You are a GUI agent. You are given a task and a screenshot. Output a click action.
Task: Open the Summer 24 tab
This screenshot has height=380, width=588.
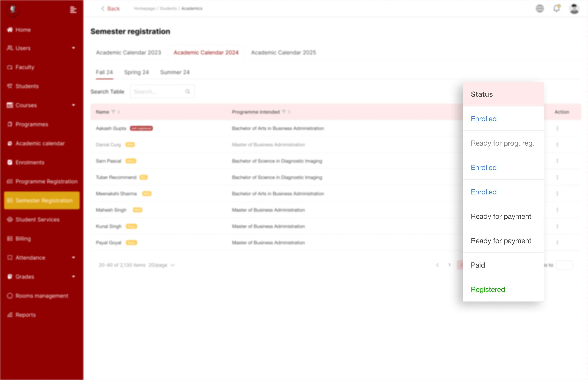pos(175,72)
